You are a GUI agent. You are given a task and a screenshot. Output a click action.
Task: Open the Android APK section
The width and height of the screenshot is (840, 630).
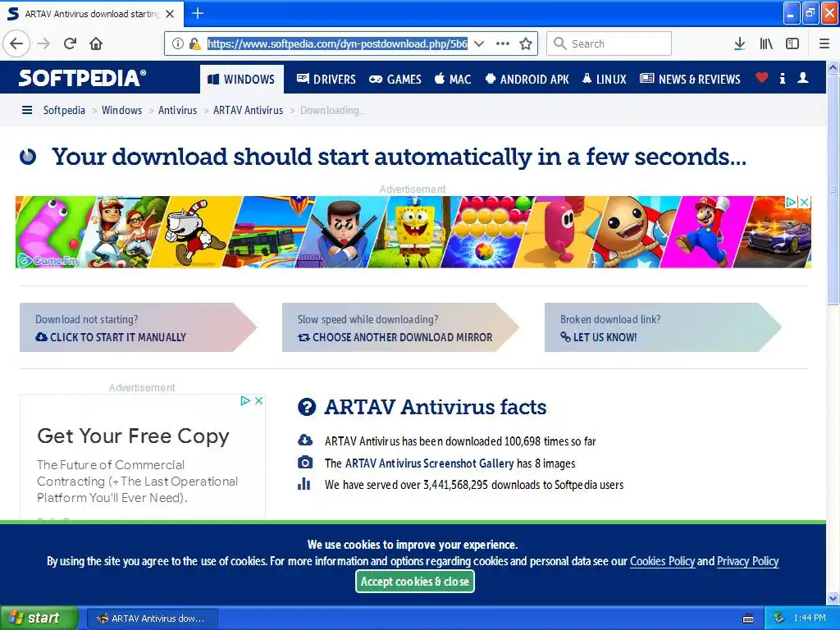(527, 80)
